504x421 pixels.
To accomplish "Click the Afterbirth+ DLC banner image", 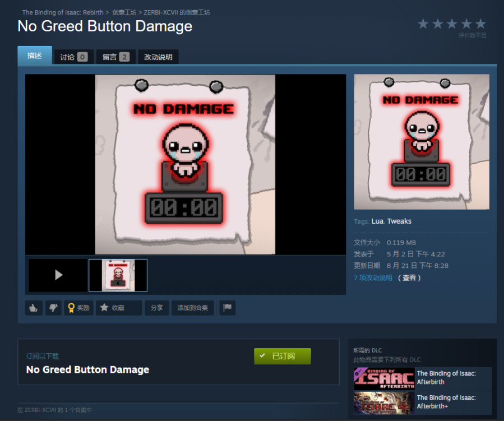I will (x=384, y=403).
